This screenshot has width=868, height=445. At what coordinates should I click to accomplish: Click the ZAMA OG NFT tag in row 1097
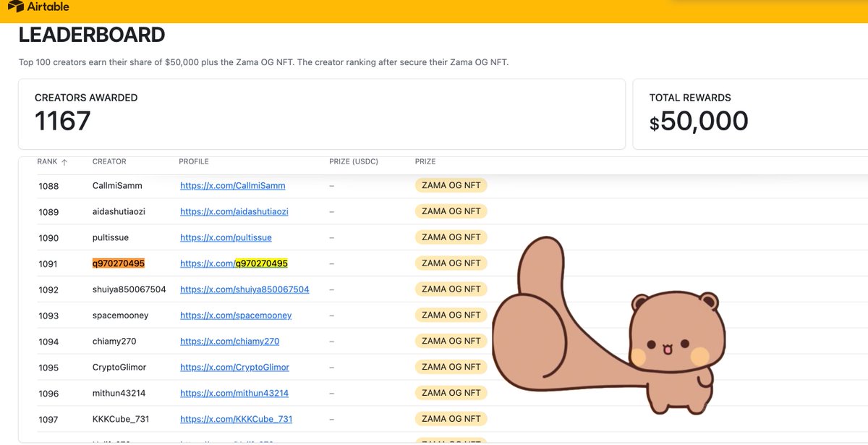coord(451,419)
